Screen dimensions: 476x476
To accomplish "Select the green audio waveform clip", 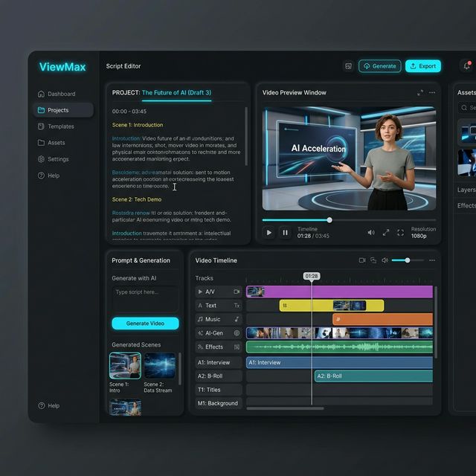I will 339,347.
